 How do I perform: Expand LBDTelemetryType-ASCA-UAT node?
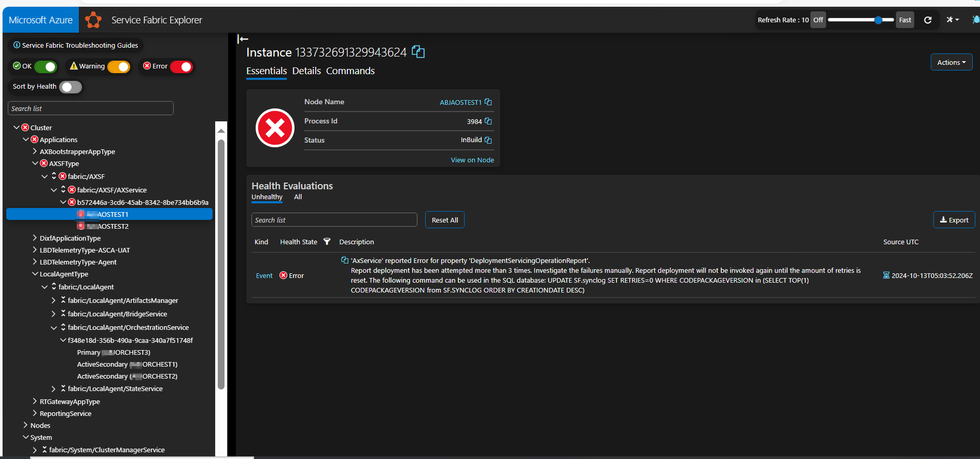[x=35, y=250]
